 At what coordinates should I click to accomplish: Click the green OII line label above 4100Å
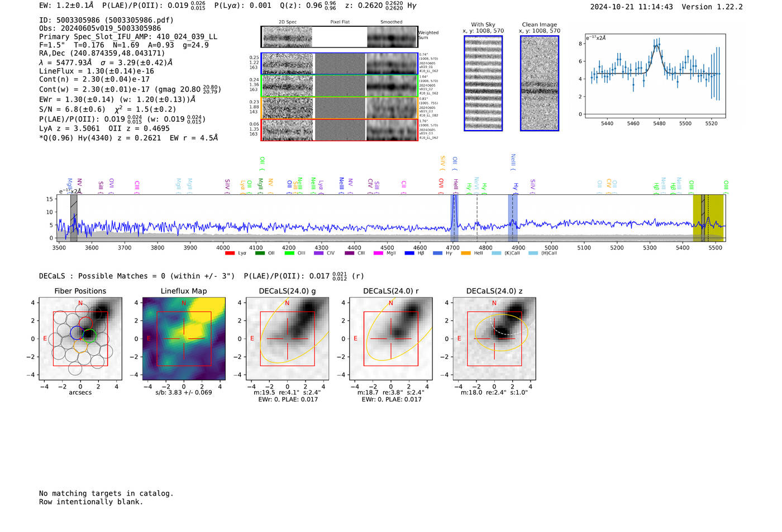(x=262, y=164)
